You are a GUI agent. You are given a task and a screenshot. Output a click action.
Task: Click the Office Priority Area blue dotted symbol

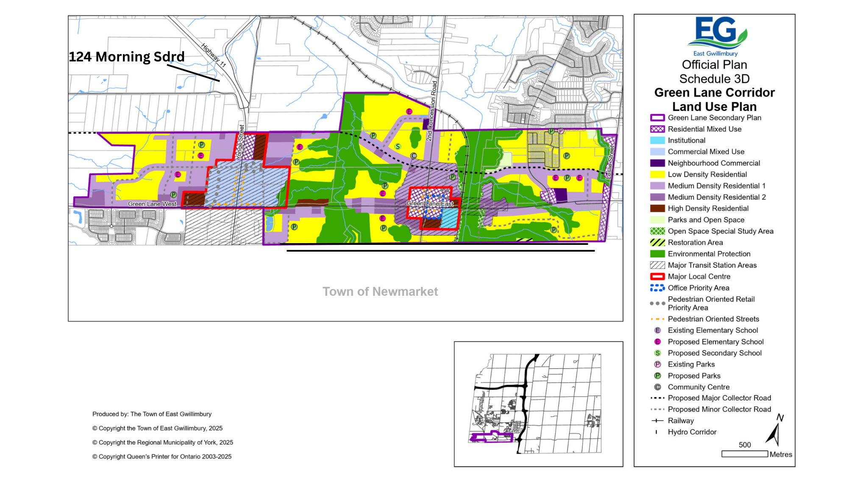[x=657, y=288]
